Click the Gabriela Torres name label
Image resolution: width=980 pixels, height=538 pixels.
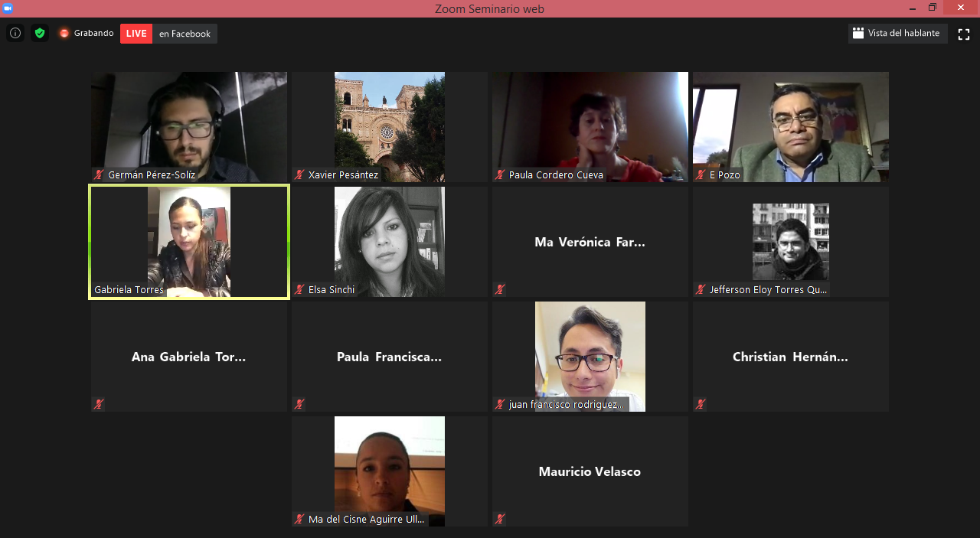pyautogui.click(x=129, y=290)
